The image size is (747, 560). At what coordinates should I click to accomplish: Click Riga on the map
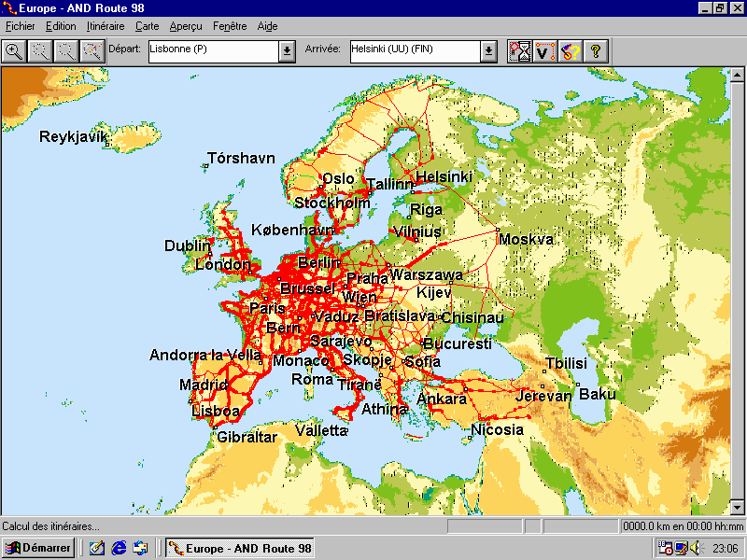(426, 209)
